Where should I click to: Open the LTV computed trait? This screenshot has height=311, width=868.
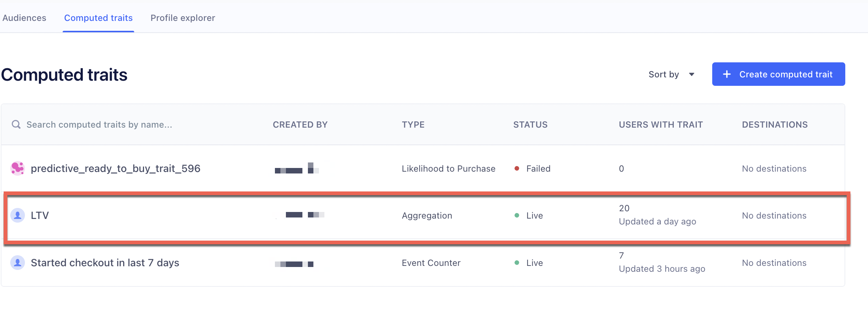point(40,215)
